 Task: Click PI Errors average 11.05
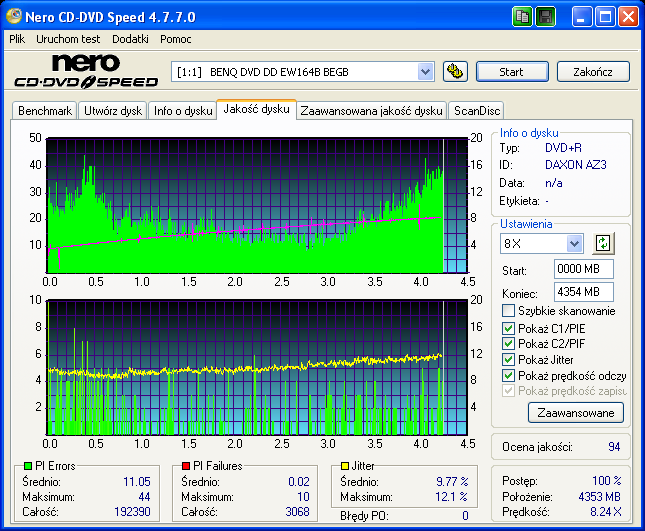click(x=137, y=481)
